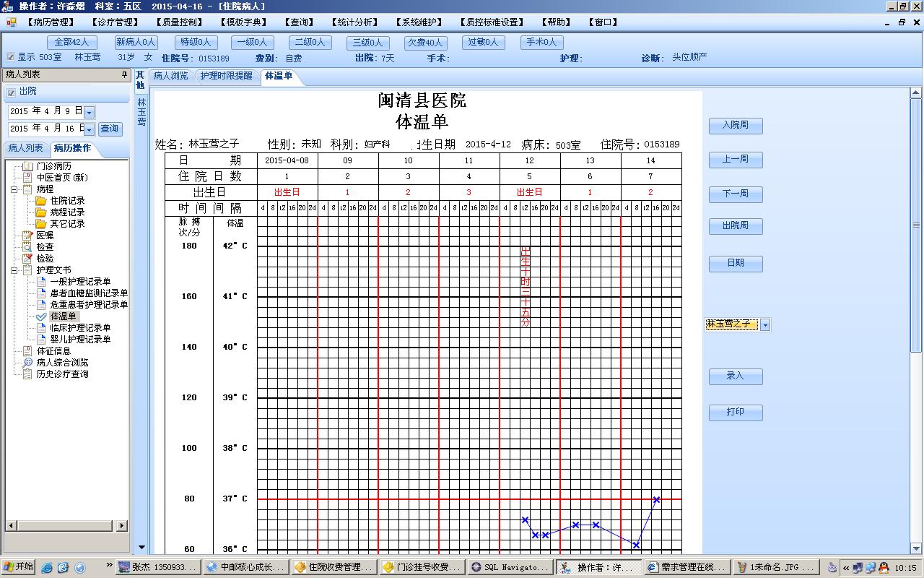Collapse the 护理文书 tree node
Viewport: 924px width, 578px height.
tap(15, 270)
